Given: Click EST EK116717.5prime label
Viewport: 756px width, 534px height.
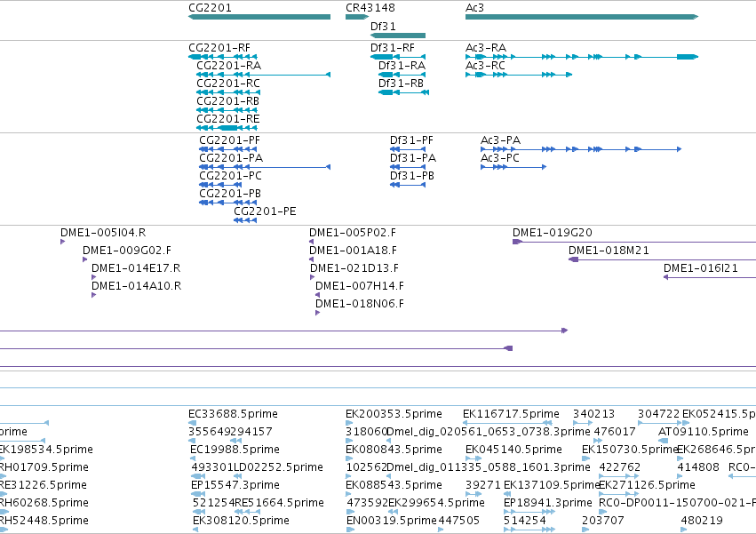Looking at the screenshot, I should click(511, 414).
